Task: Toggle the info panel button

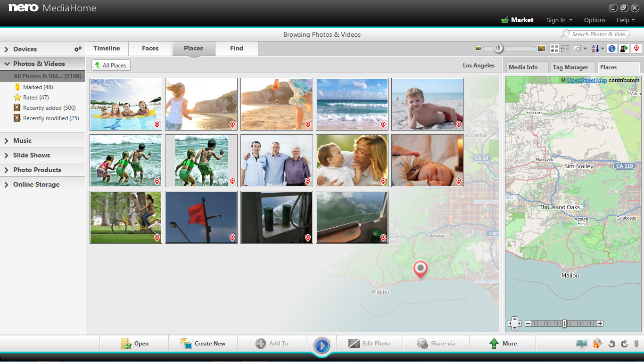Action: pos(612,49)
